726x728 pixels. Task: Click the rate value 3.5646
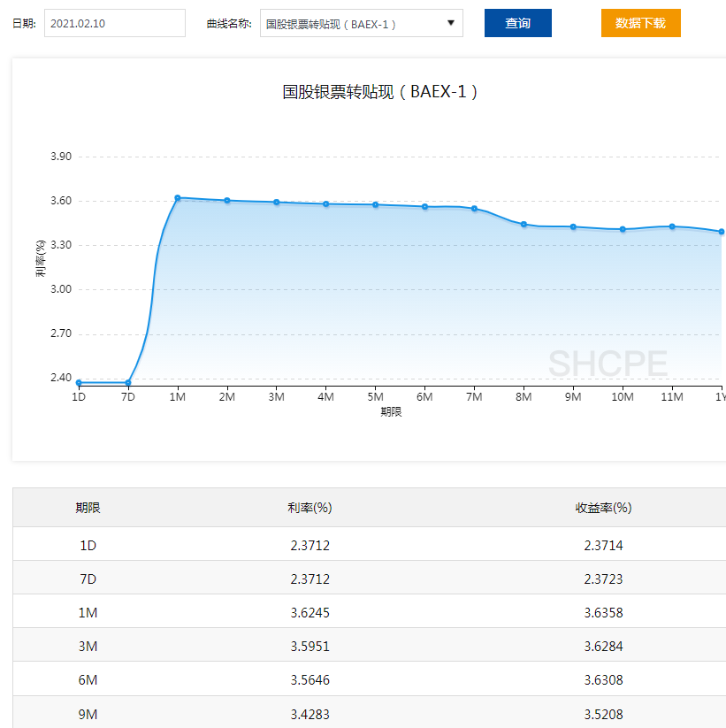tap(310, 680)
